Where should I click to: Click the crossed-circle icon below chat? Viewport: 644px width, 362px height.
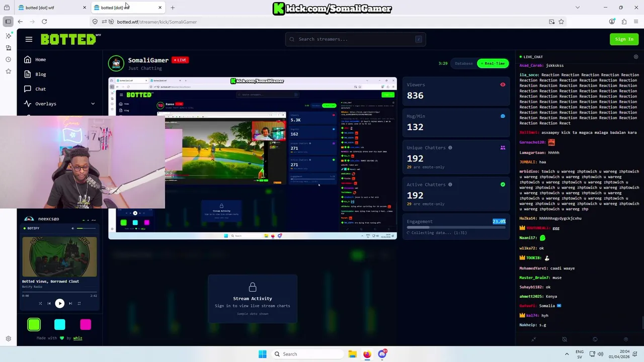tap(565, 339)
